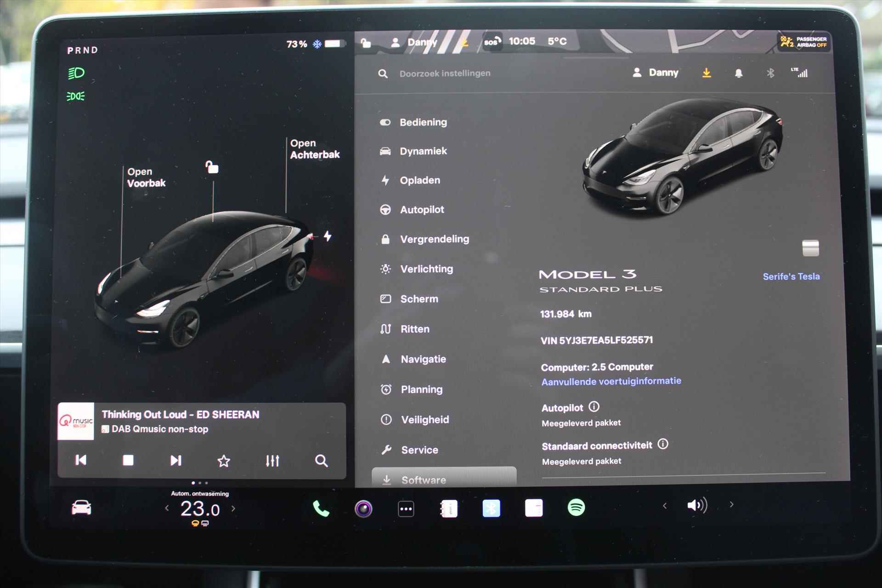Open Bluetooth icon in settings header
The image size is (882, 588).
pos(770,73)
